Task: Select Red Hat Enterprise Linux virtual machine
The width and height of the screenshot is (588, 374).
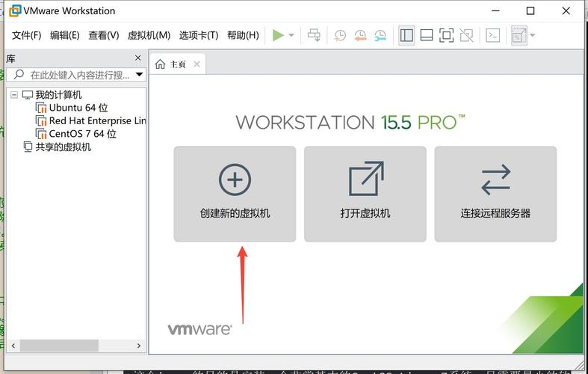Action: pos(97,121)
